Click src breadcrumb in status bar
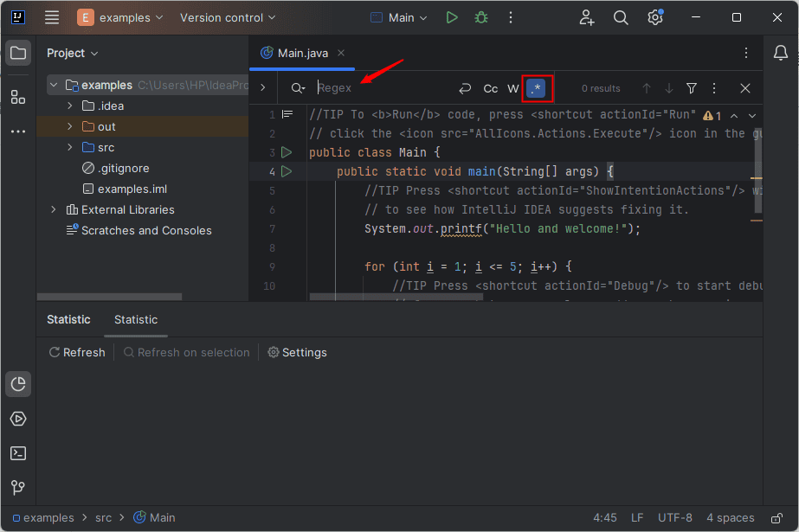The image size is (799, 532). pyautogui.click(x=103, y=518)
